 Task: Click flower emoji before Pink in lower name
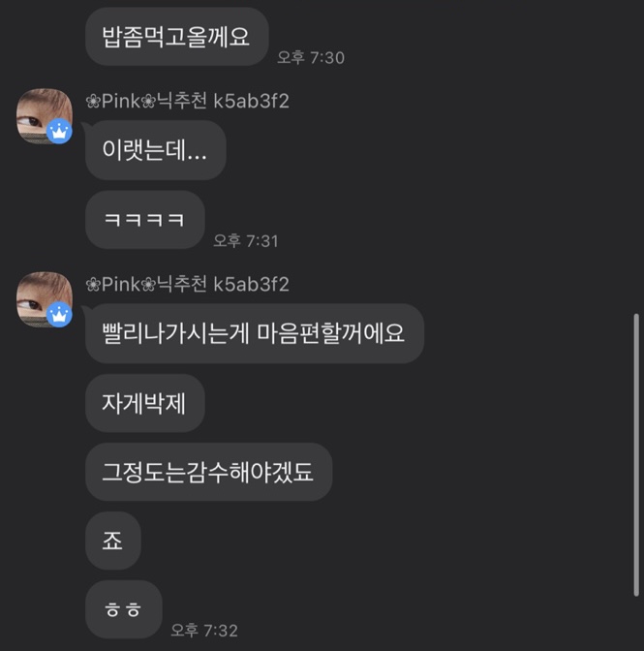(x=93, y=285)
